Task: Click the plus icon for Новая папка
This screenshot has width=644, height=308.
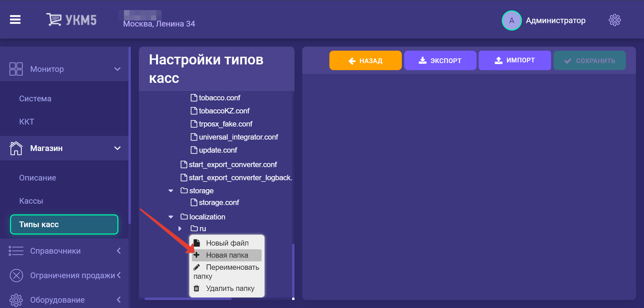Action: [x=197, y=255]
